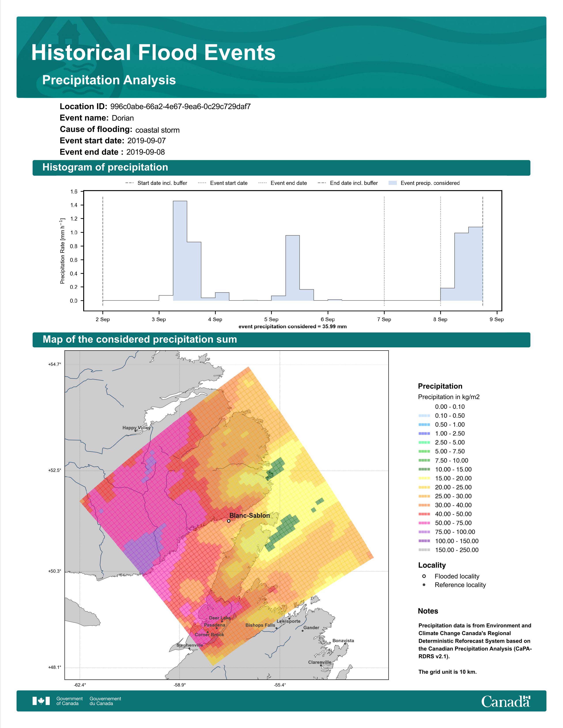Image resolution: width=563 pixels, height=728 pixels.
Task: Select the Blanc-Sablon flooded locality marker
Action: tap(229, 521)
